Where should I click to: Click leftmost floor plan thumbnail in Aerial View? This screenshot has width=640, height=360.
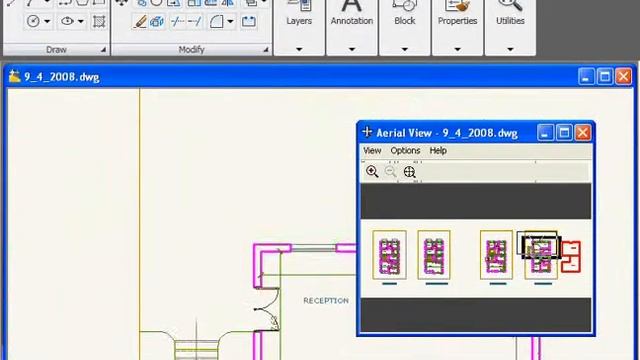(389, 255)
